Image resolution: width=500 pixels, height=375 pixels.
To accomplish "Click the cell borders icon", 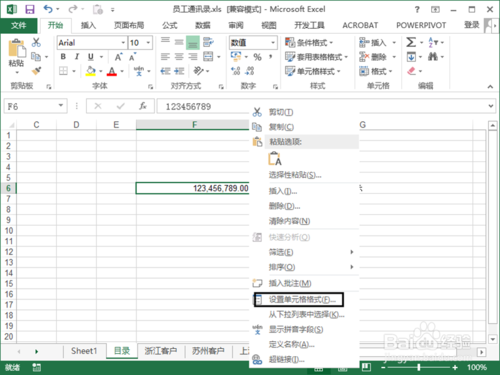I will tap(63, 71).
